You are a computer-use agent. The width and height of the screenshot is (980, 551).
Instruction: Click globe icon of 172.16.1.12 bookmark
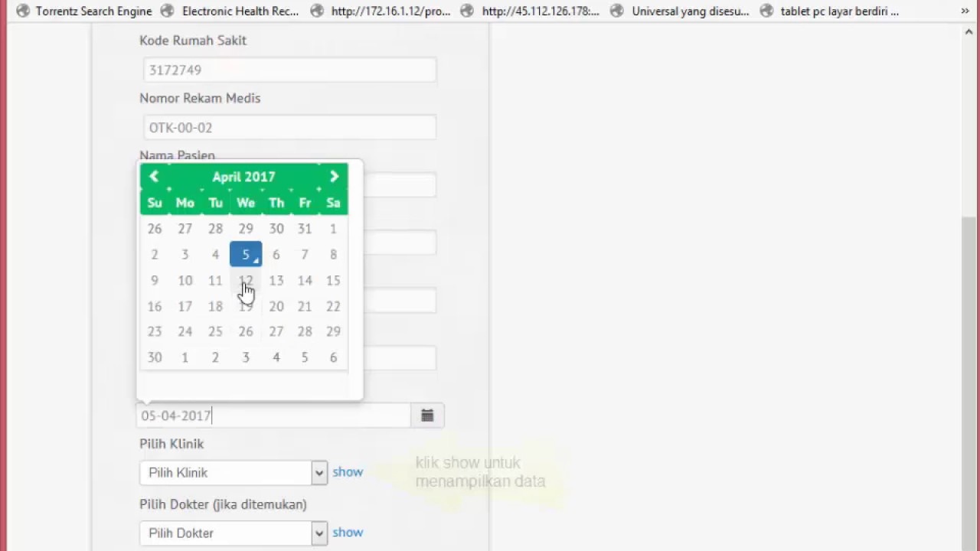(318, 11)
